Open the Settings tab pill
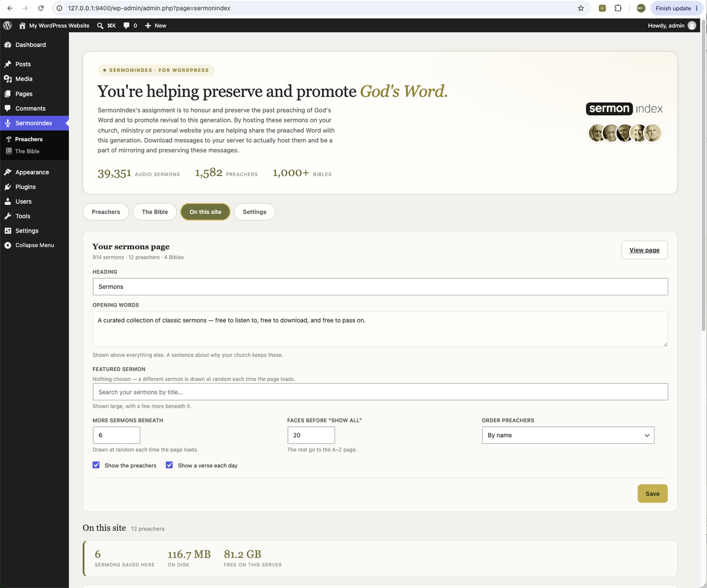Screen dimensions: 707x588 255,212
